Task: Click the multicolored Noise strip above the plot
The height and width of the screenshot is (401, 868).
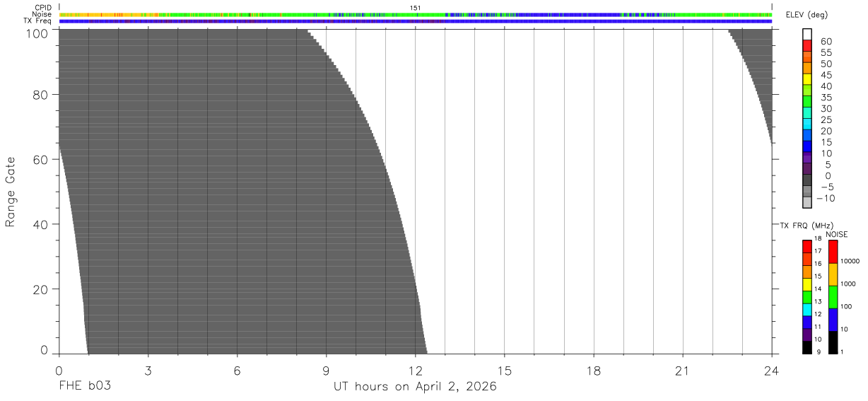Action: pos(415,14)
